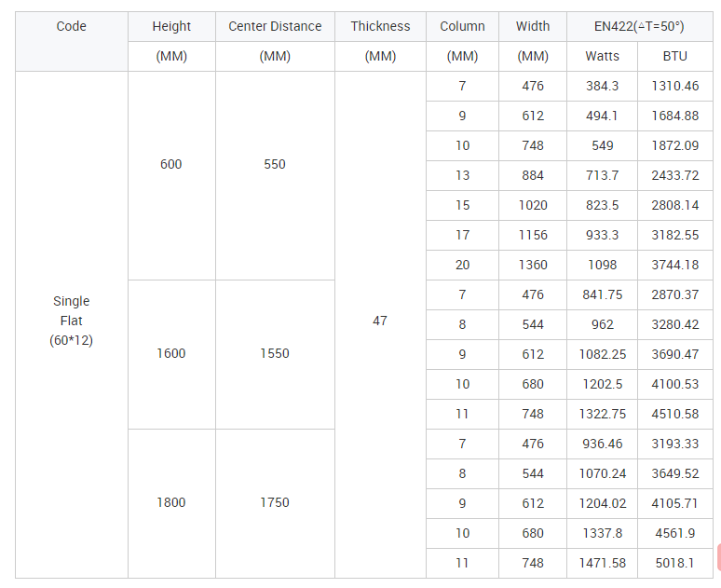Select the 5018.1 BTU cell
721x588 pixels.
[675, 563]
